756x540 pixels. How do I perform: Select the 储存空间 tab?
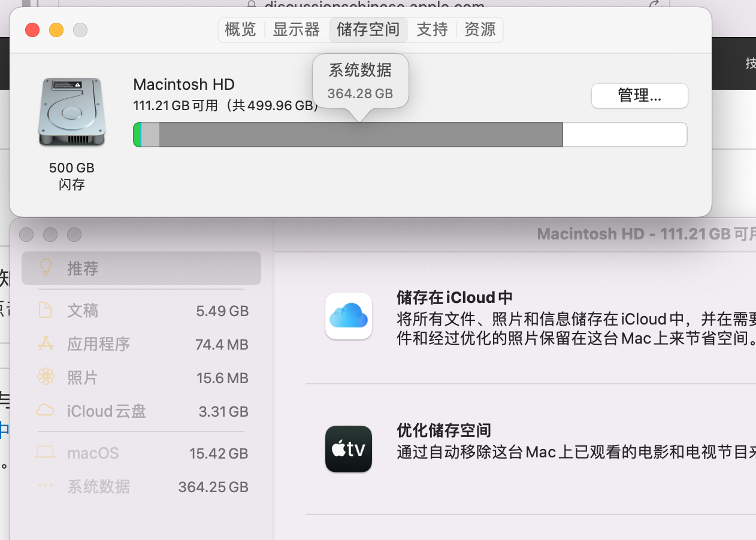click(368, 29)
